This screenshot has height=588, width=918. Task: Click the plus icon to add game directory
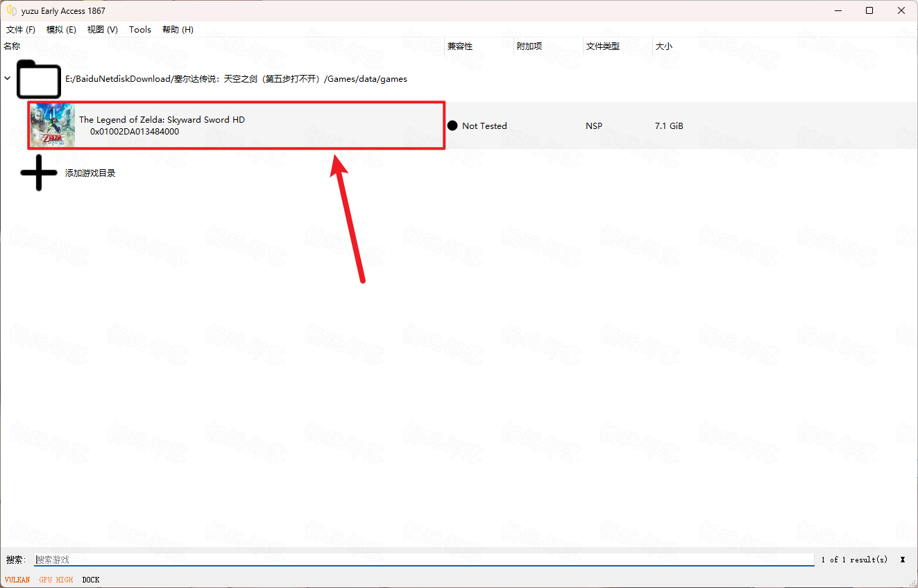[x=39, y=173]
